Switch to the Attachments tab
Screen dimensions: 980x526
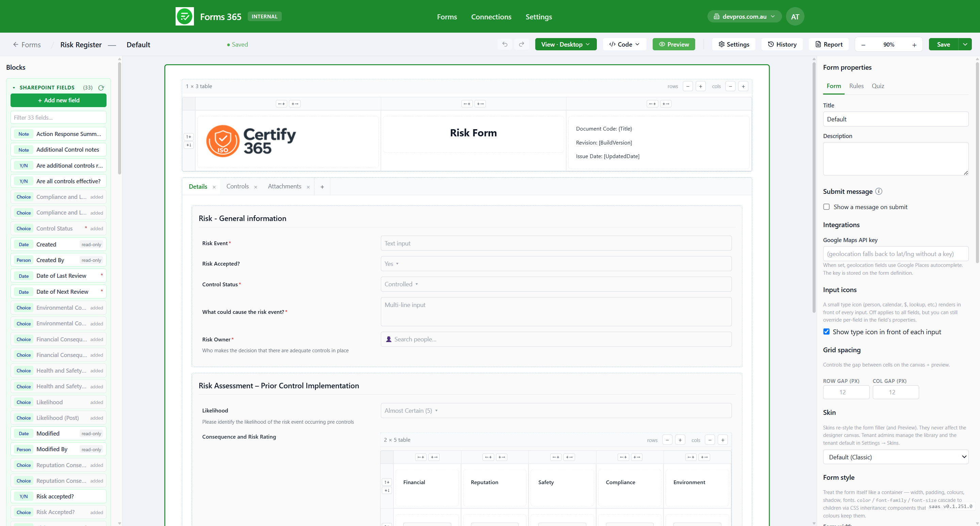coord(284,186)
